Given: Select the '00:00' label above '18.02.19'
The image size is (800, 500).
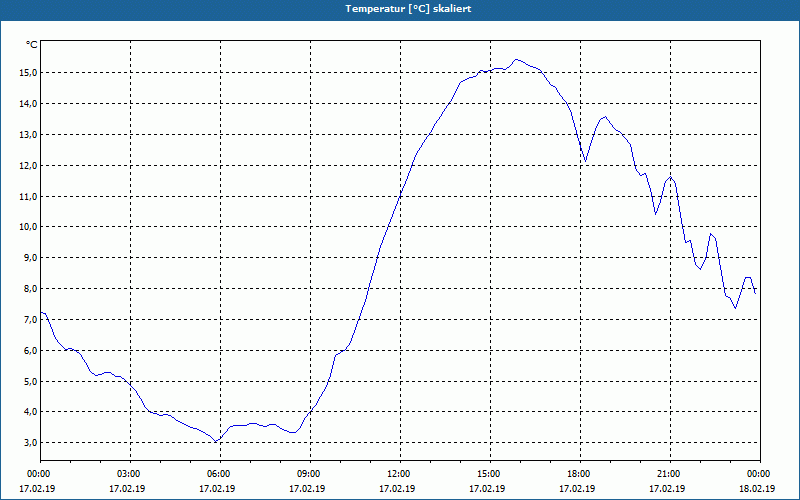Looking at the screenshot, I should tap(760, 474).
